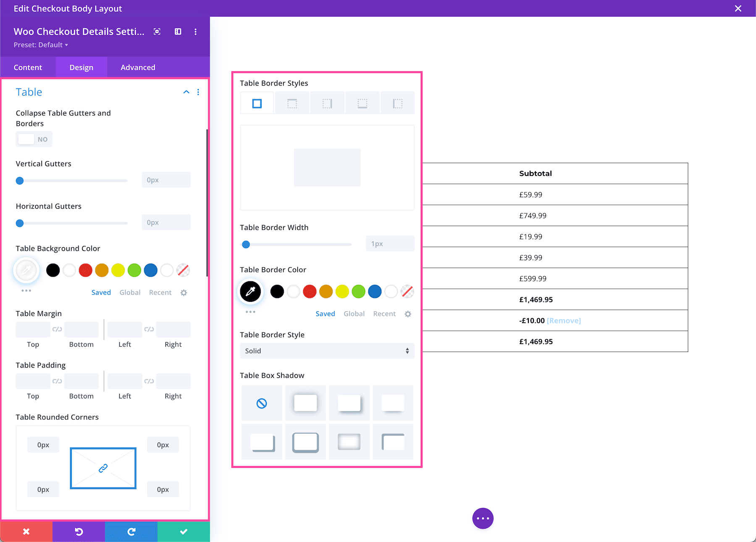The height and width of the screenshot is (542, 756).
Task: Choose the red Table Background Color swatch
Action: (85, 270)
